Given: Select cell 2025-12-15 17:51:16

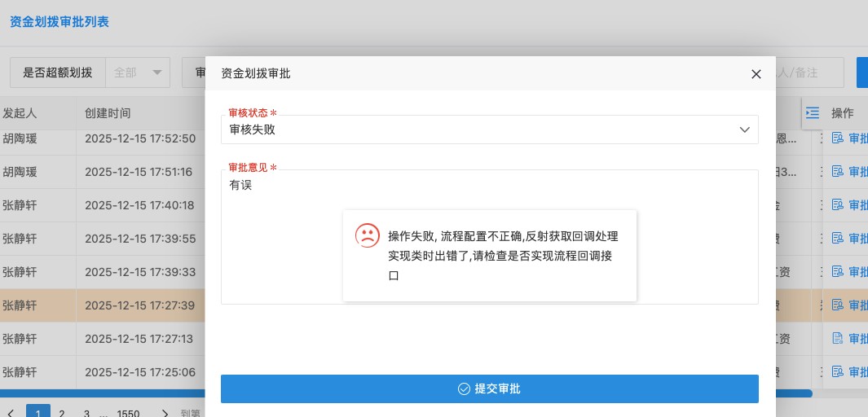Looking at the screenshot, I should tap(139, 172).
